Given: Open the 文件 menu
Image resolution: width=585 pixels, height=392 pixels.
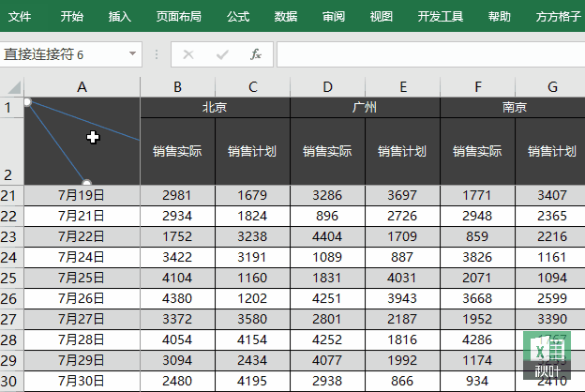Looking at the screenshot, I should (x=20, y=17).
